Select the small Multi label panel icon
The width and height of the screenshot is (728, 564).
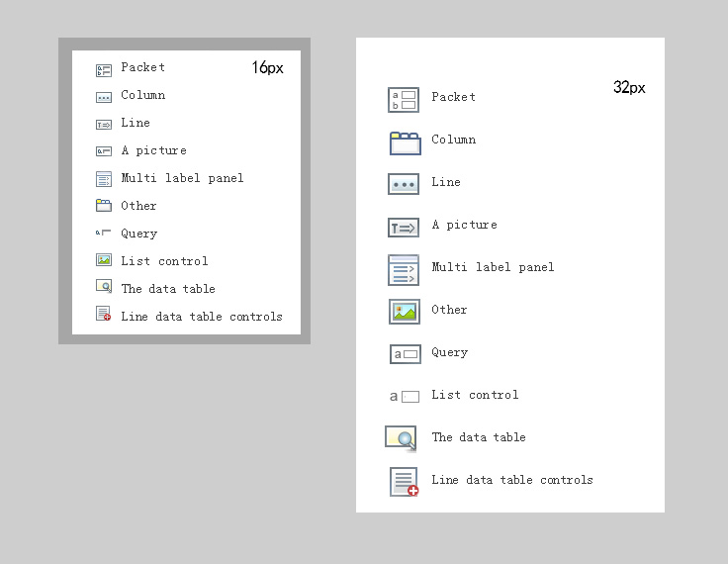coord(104,179)
